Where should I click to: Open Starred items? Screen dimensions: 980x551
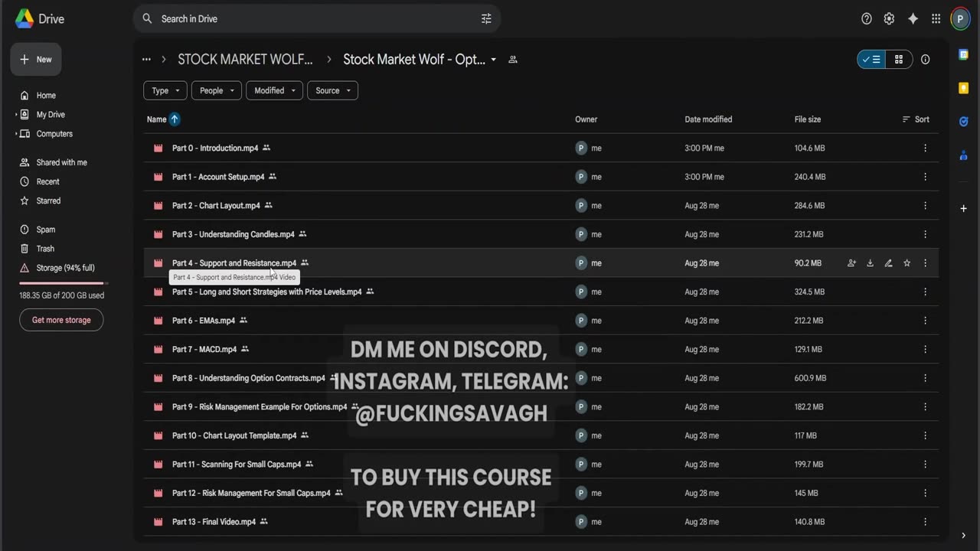(x=48, y=201)
